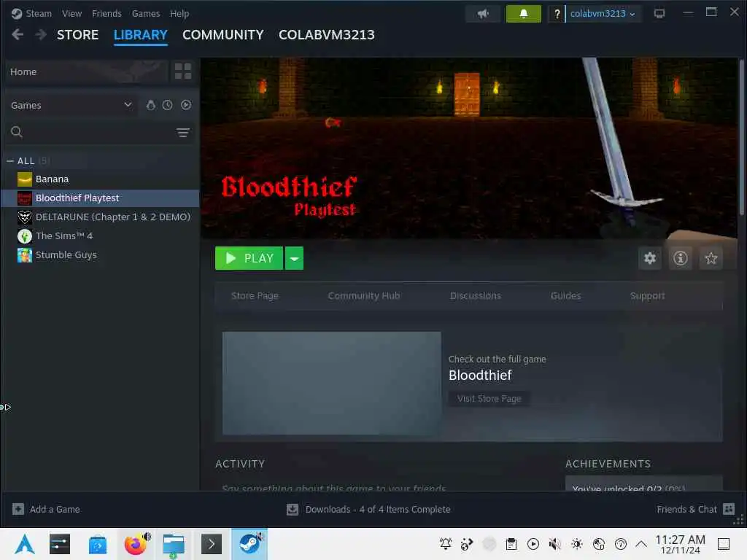The height and width of the screenshot is (560, 747).
Task: Expand hidden system tray icons
Action: point(641,544)
